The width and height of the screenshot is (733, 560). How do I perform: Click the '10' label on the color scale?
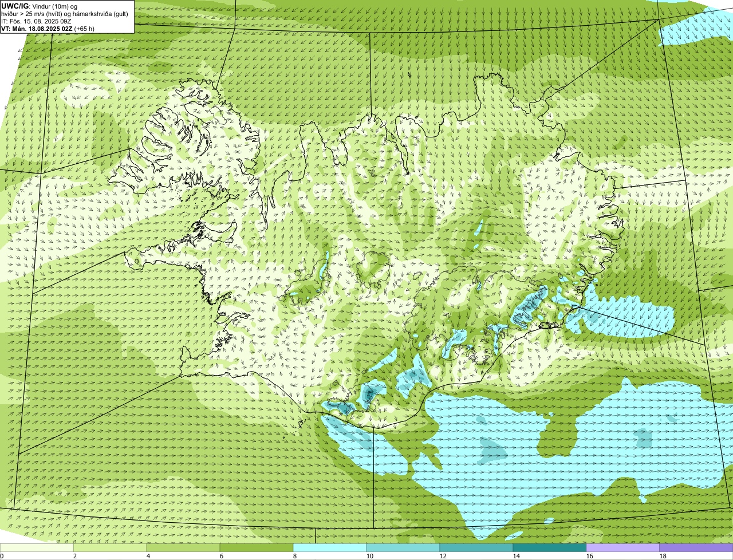point(370,556)
